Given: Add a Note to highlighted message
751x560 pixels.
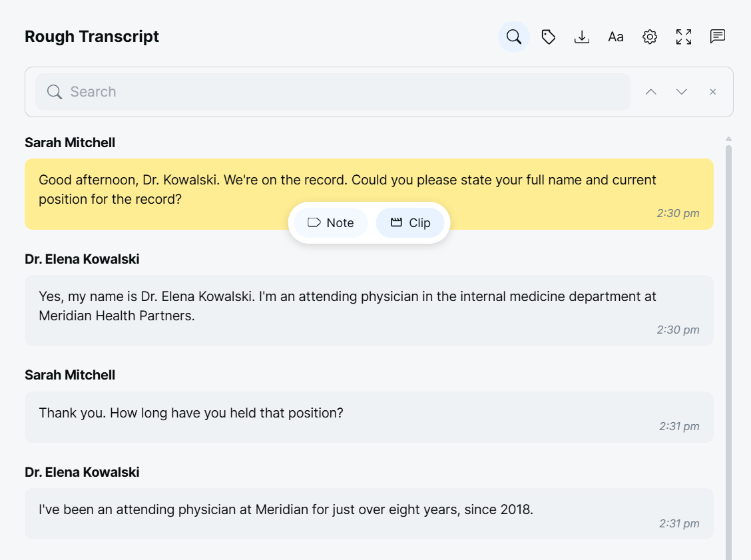Looking at the screenshot, I should (x=331, y=223).
